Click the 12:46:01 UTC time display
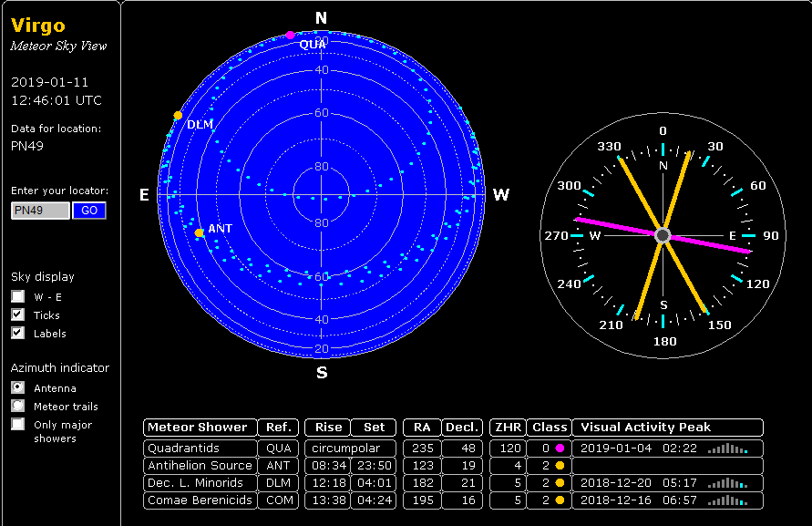 point(57,100)
